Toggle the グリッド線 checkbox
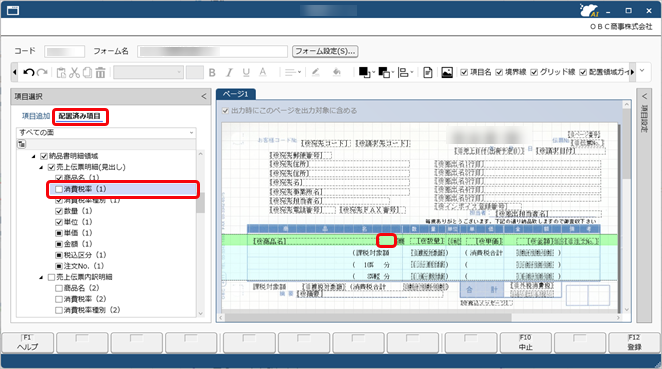The width and height of the screenshot is (662, 369). (534, 73)
